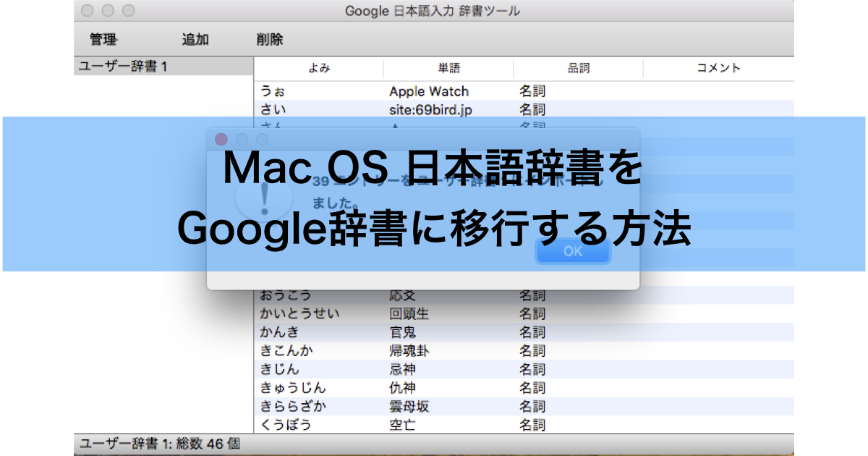Open the 管理 toolbar menu
The width and height of the screenshot is (868, 456).
click(x=103, y=40)
